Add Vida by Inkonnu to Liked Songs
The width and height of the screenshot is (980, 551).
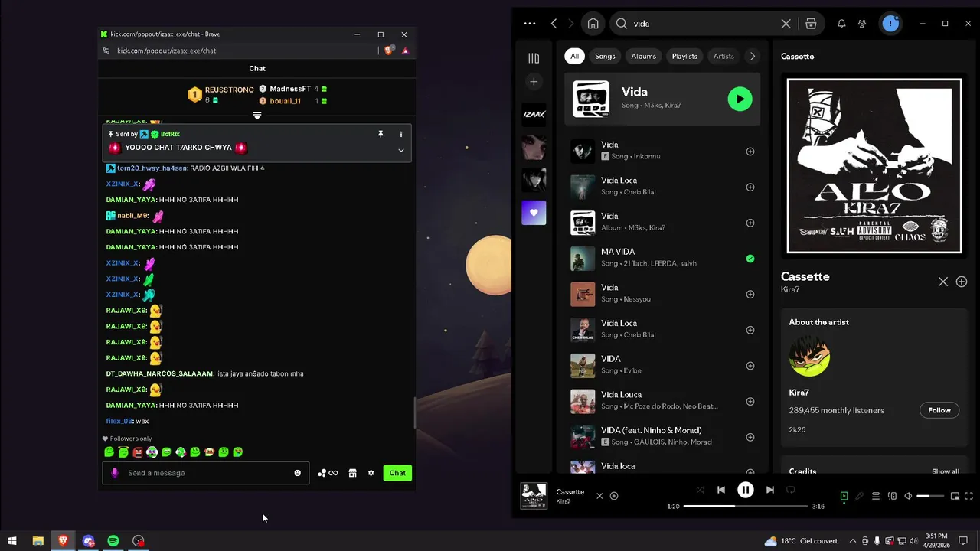coord(750,152)
